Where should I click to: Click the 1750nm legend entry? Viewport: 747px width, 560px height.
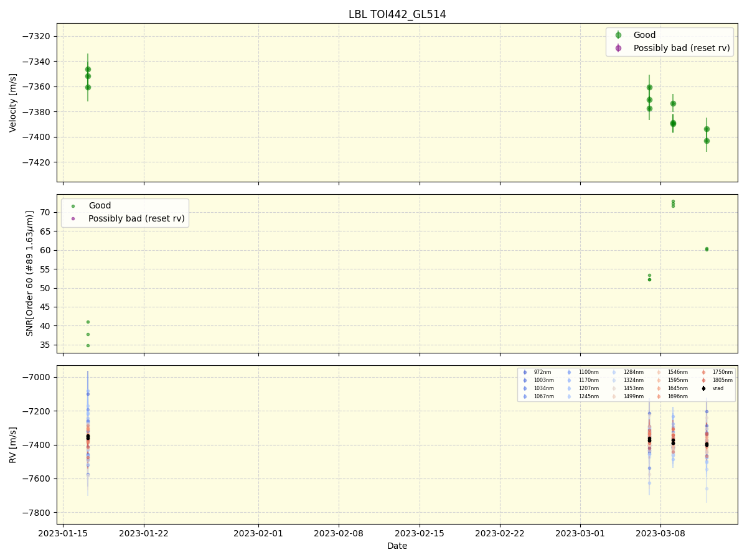point(716,372)
